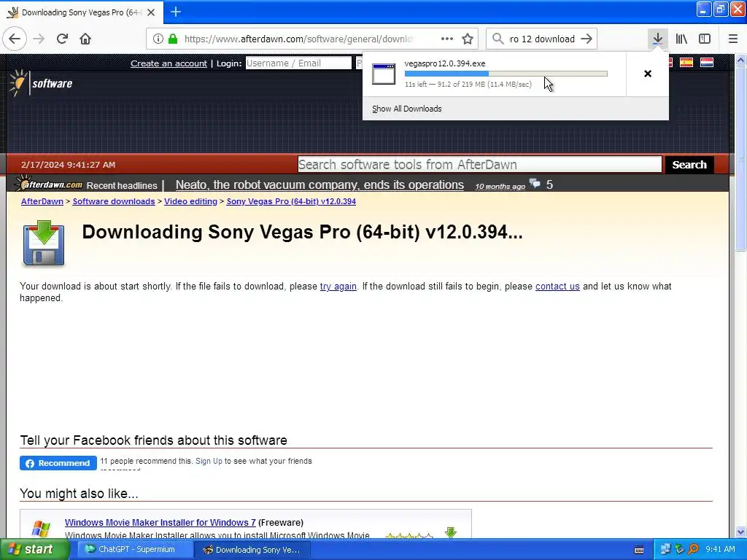The image size is (747, 560).
Task: Click the Windows Movie Maker logo thumbnail
Action: (41, 529)
